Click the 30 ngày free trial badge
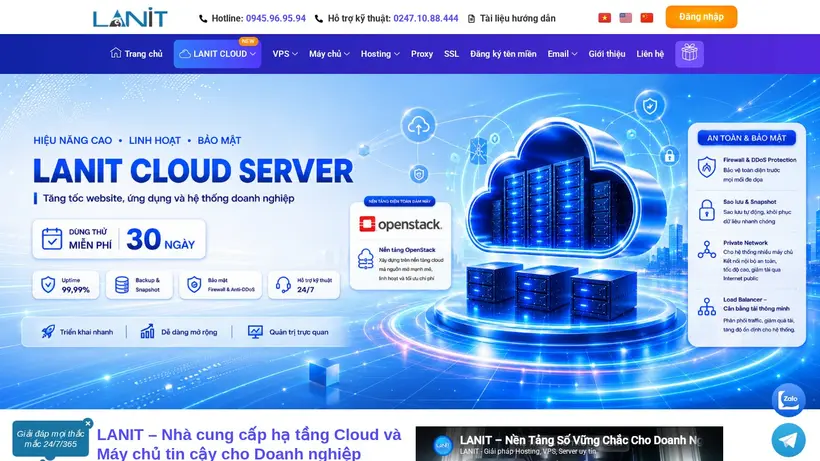 pyautogui.click(x=119, y=239)
